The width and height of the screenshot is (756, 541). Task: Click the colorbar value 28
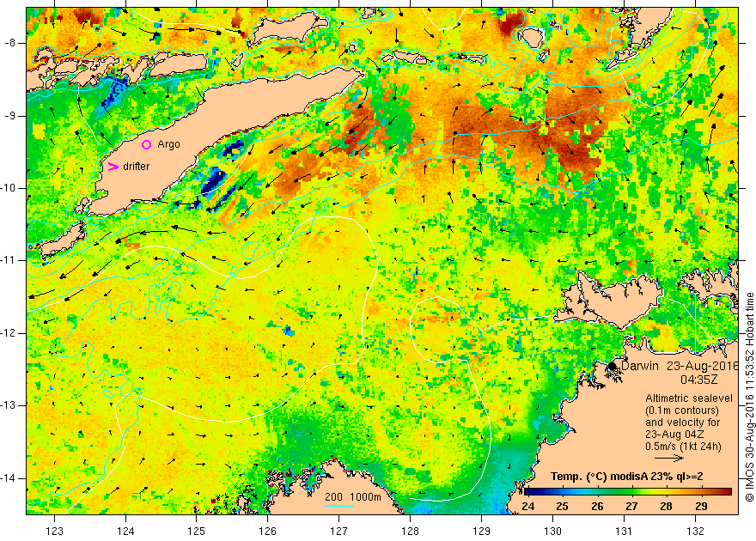pyautogui.click(x=667, y=507)
